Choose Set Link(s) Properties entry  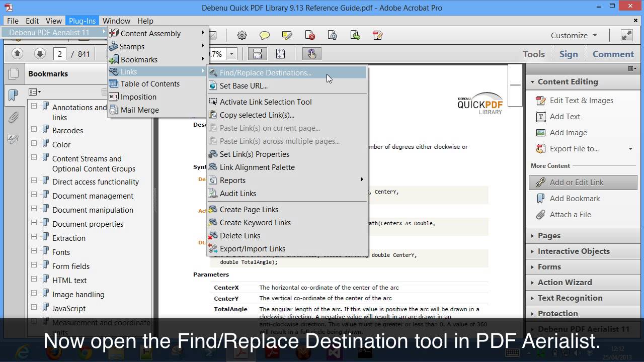287,154
